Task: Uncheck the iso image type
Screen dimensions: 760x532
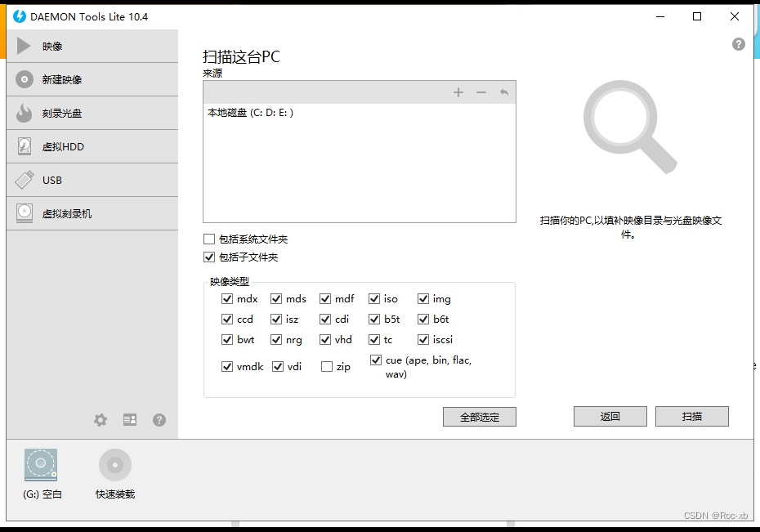Action: click(373, 298)
